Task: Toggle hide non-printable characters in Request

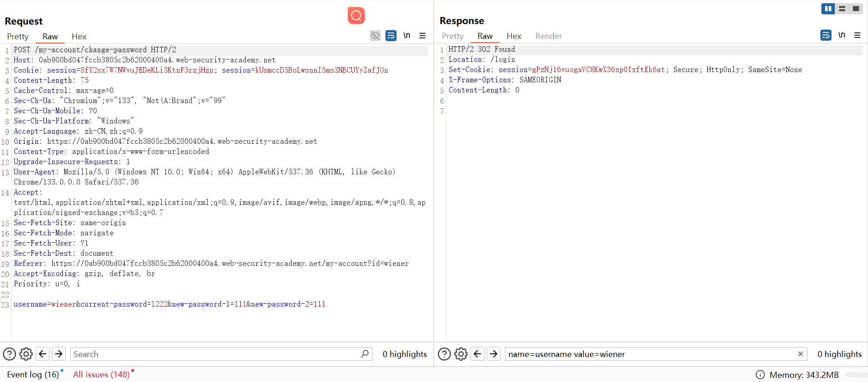Action: click(375, 36)
